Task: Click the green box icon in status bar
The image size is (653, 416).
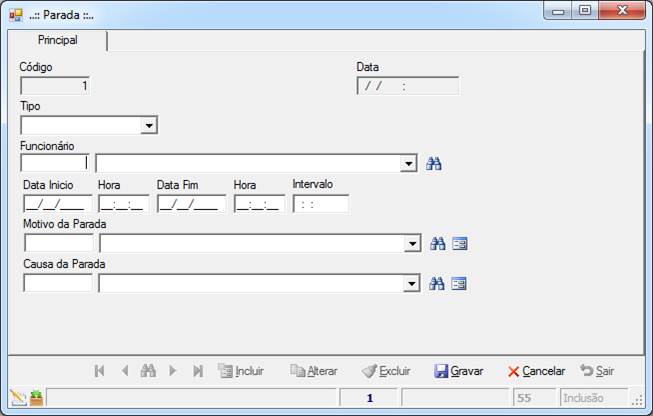Action: pyautogui.click(x=36, y=398)
